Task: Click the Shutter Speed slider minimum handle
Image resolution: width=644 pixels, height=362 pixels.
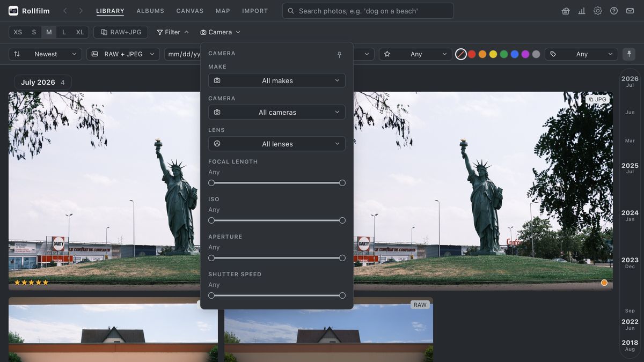Action: click(x=211, y=295)
